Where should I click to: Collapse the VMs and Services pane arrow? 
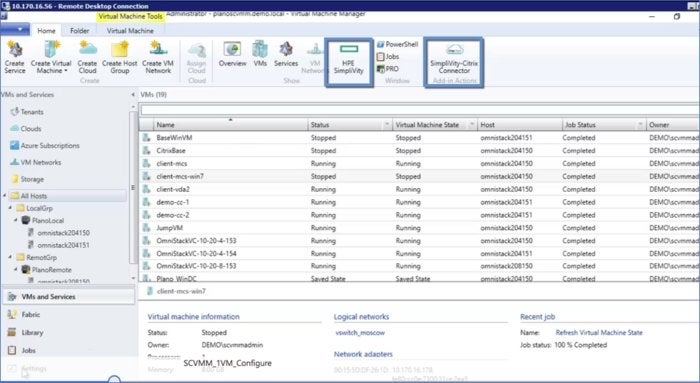[133, 95]
